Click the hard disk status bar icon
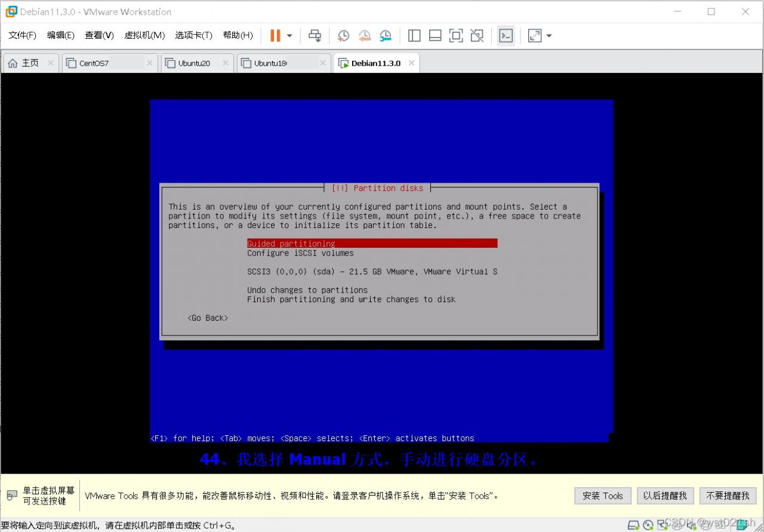 [x=634, y=525]
